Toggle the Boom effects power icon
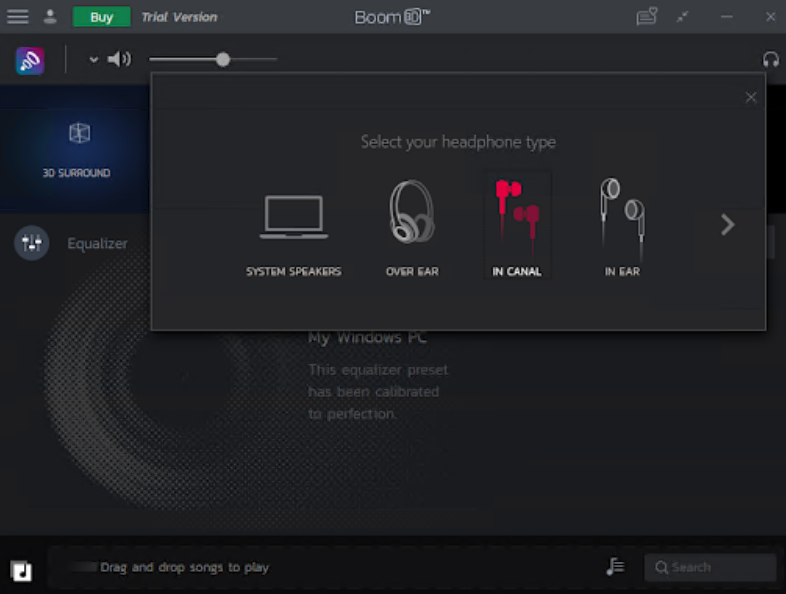The height and width of the screenshot is (594, 786). 30,60
